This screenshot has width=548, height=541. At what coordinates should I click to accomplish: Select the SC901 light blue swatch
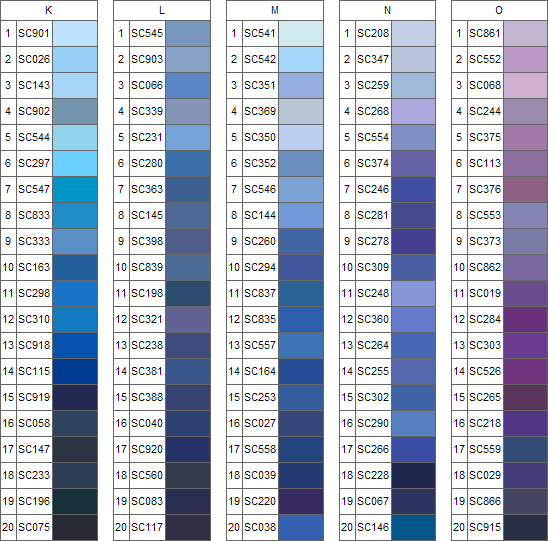(75, 34)
